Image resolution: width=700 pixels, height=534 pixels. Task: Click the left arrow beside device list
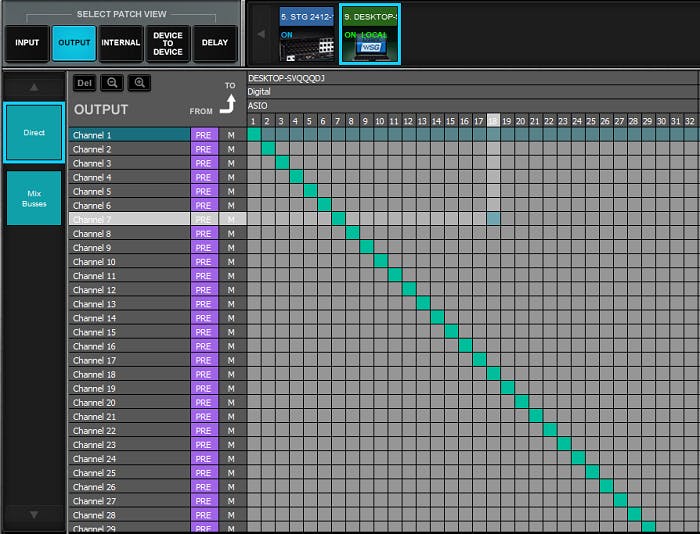pos(262,33)
